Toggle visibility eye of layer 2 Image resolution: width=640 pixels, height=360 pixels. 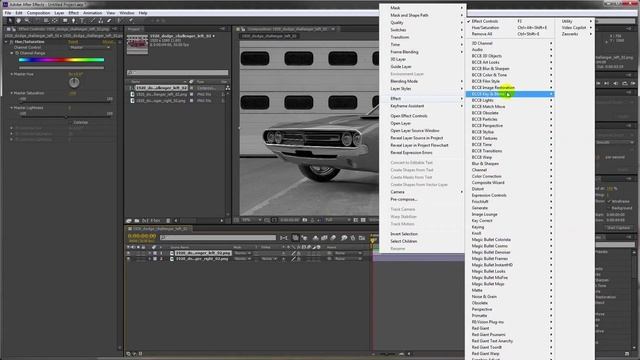[x=129, y=259]
